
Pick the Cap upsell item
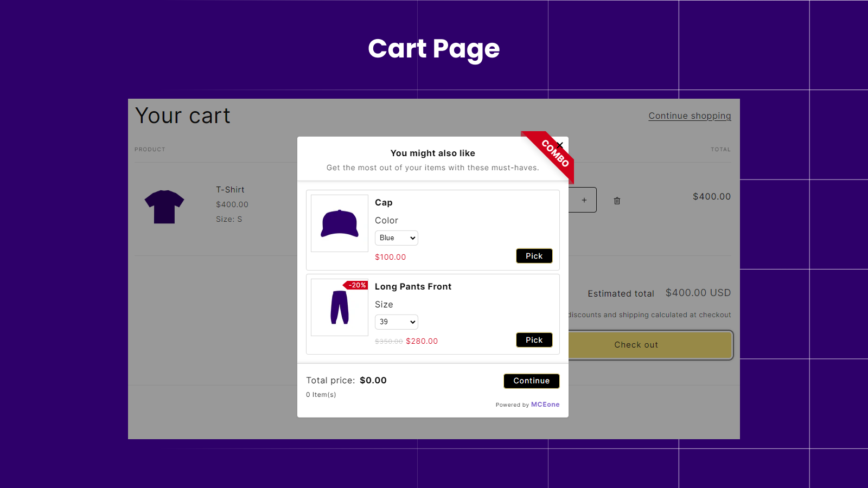[x=534, y=255]
